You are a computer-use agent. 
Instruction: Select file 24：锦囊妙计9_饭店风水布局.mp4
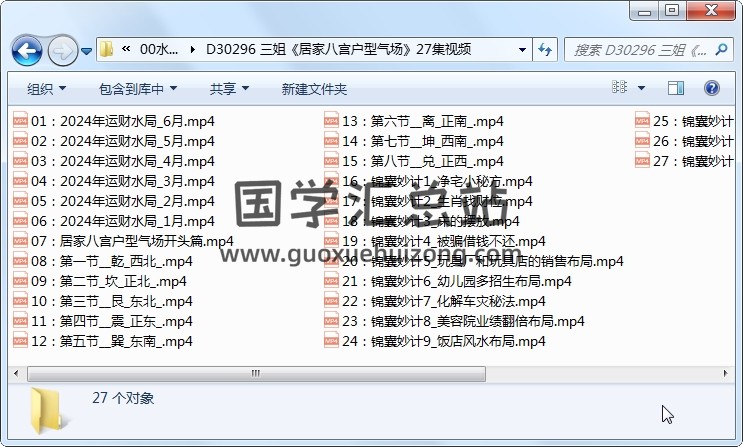click(x=435, y=341)
